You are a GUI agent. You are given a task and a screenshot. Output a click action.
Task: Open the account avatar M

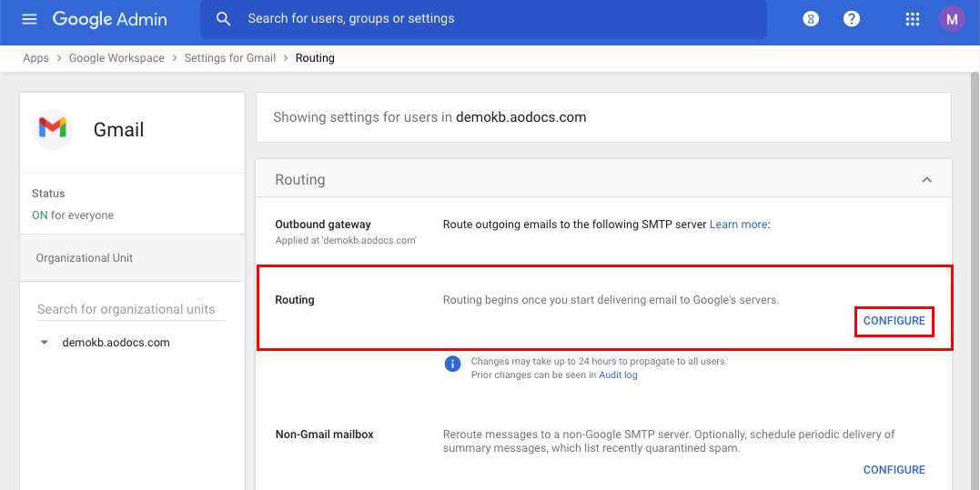click(x=952, y=19)
